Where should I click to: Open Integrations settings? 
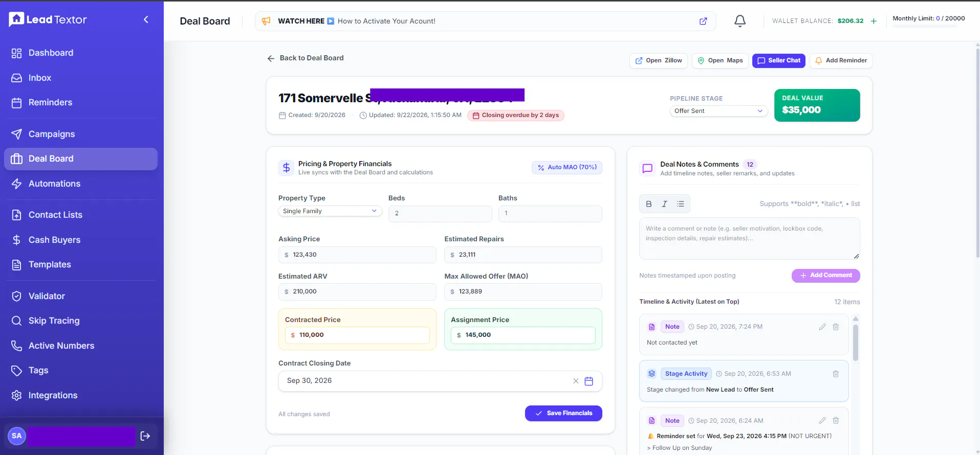coord(81,395)
